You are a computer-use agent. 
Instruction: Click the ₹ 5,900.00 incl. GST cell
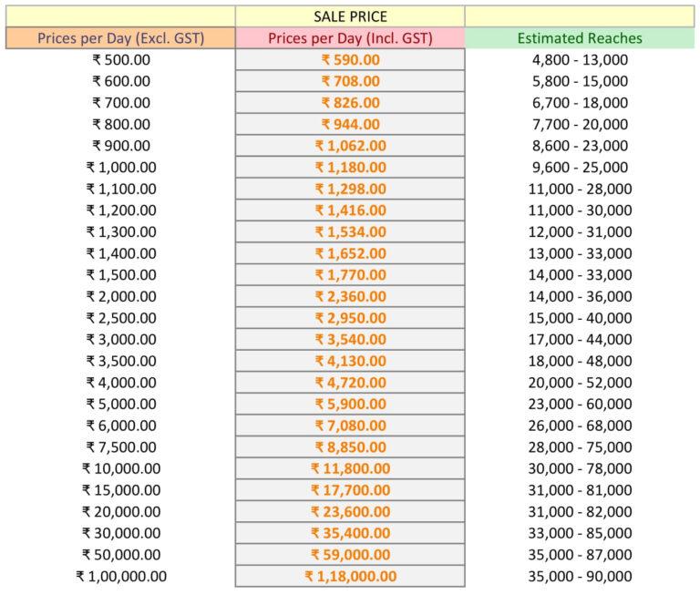coord(350,404)
